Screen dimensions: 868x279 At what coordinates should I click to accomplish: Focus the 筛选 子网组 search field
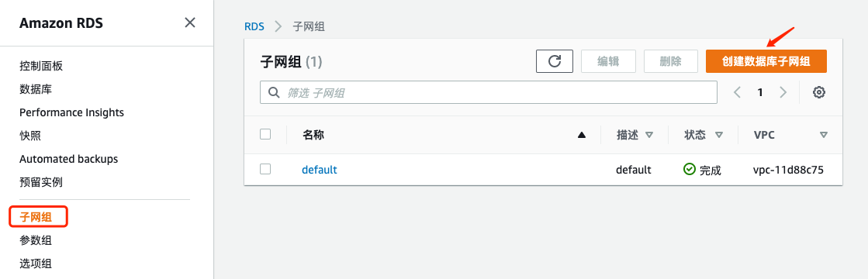(x=489, y=92)
